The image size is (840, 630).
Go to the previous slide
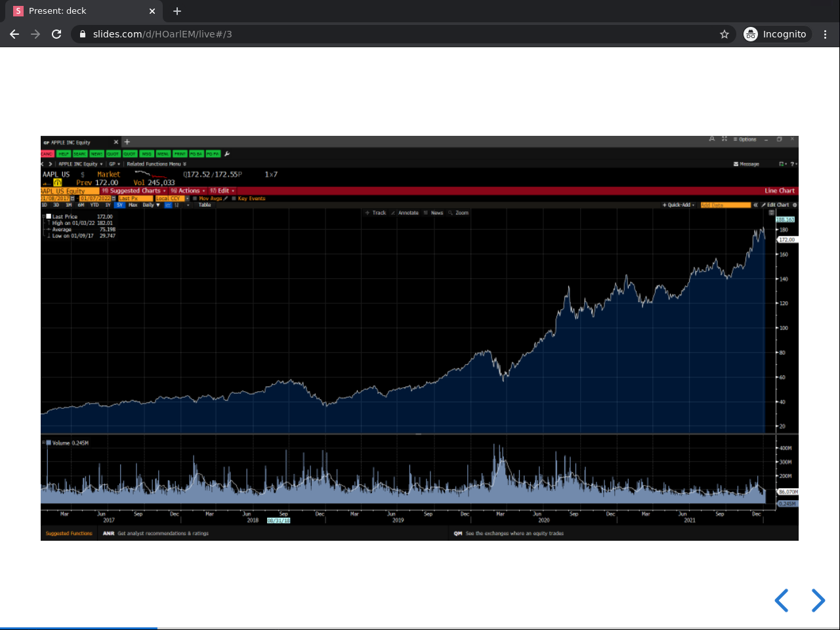[781, 600]
